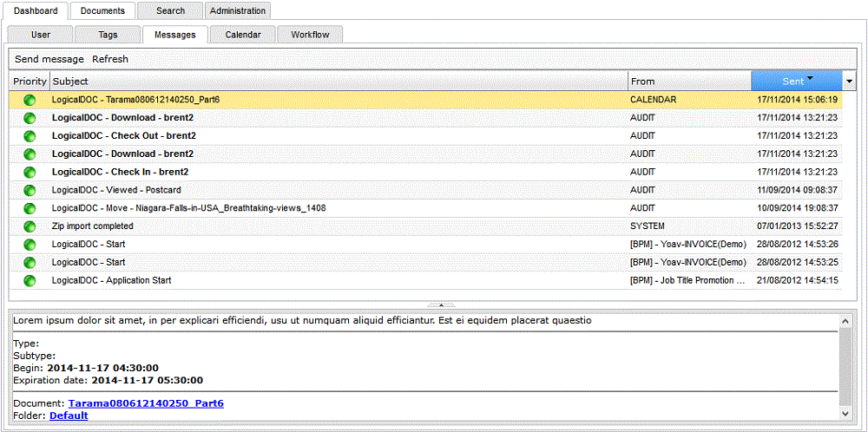This screenshot has width=868, height=432.
Task: Click the preview pane scroll-down arrow
Action: point(845,413)
